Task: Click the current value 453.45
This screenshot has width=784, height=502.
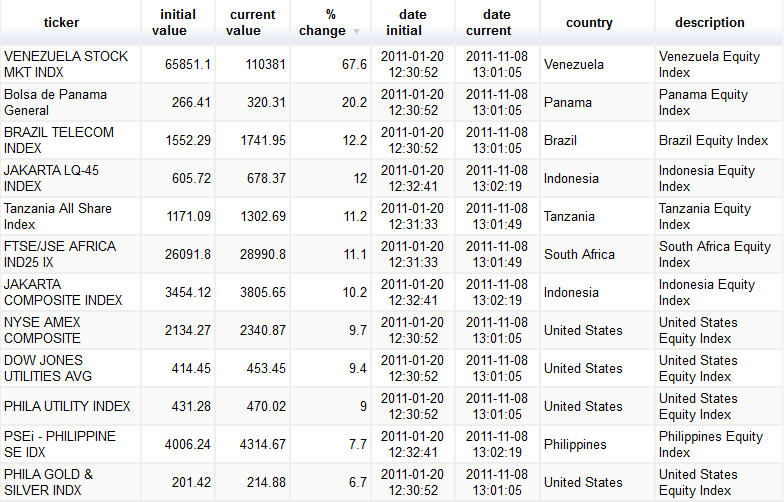Action: tap(266, 368)
